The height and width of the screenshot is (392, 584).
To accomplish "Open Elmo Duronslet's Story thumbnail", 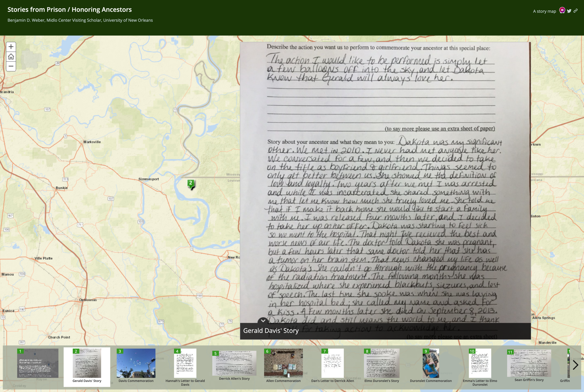I will click(x=381, y=363).
